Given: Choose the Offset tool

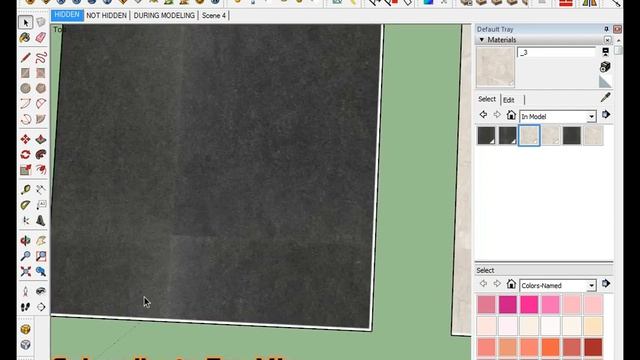Looking at the screenshot, I should (x=41, y=170).
